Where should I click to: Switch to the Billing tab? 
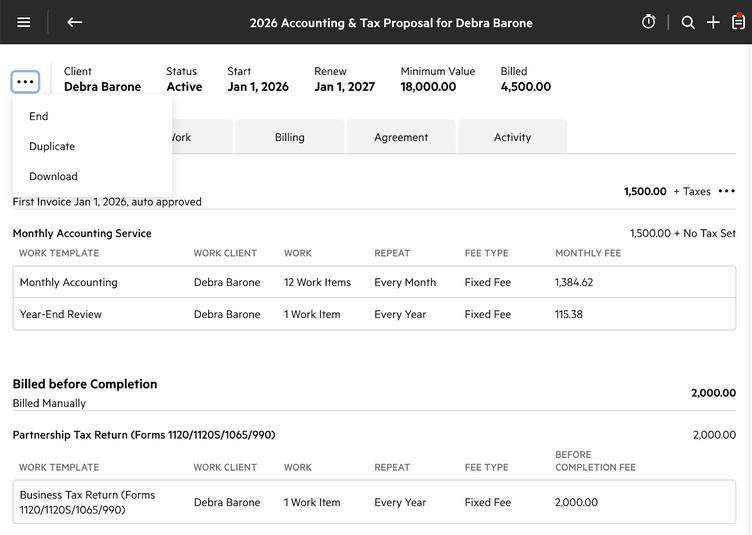point(290,137)
